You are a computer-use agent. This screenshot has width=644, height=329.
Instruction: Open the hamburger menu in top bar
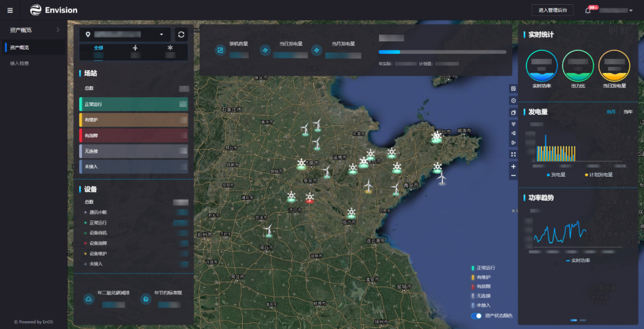(10, 10)
